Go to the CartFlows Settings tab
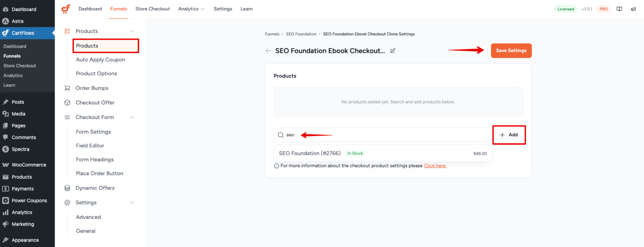 (223, 9)
